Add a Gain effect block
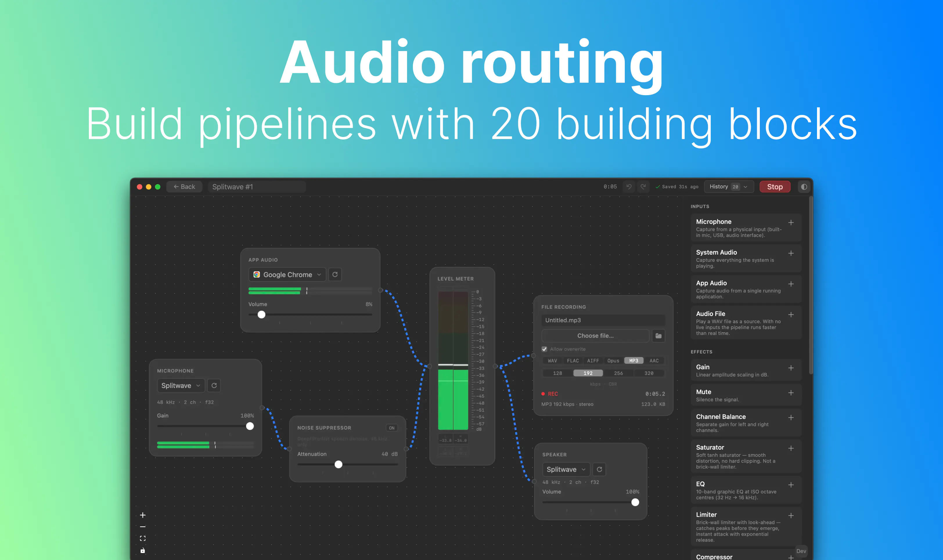This screenshot has width=943, height=560. tap(791, 368)
